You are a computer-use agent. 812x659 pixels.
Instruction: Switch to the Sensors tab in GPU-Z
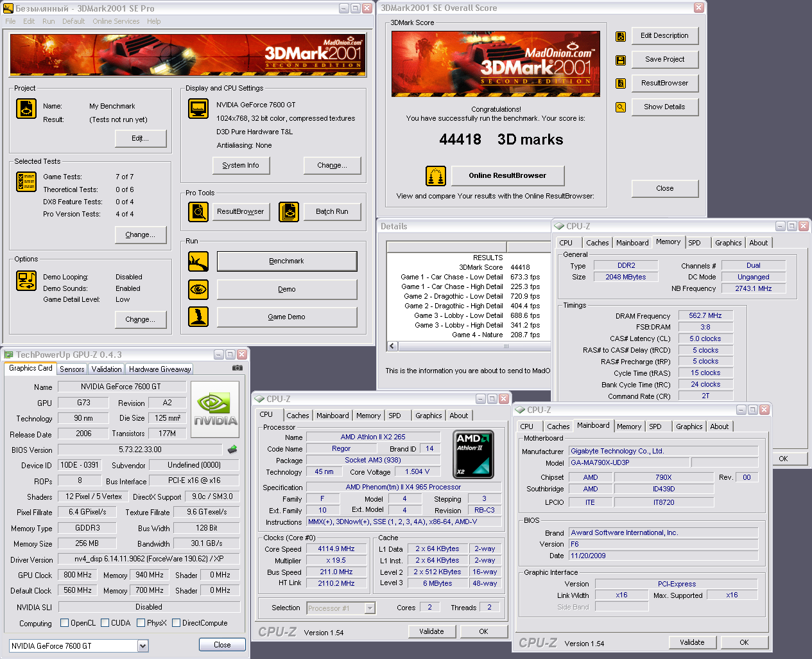(x=72, y=369)
